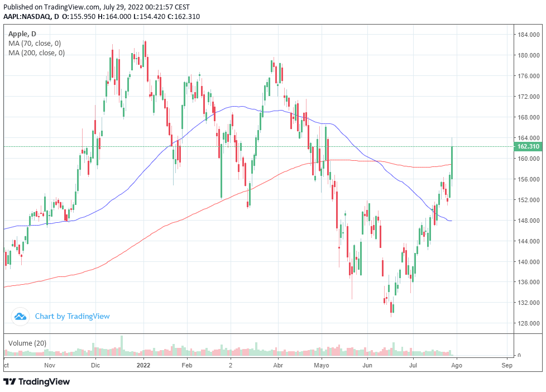Screen dimensions: 546x392
Task: Click the Ago label on time axis
Action: coord(457,365)
